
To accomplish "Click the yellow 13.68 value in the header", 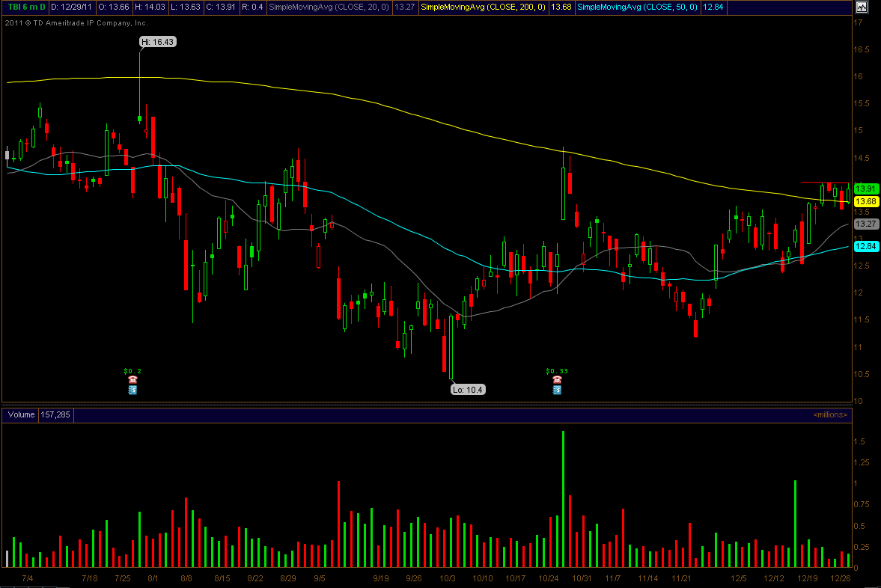I will click(561, 7).
